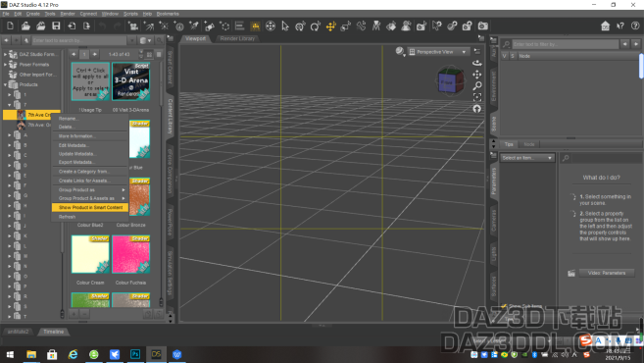Click Create a Category from entry

(x=90, y=172)
